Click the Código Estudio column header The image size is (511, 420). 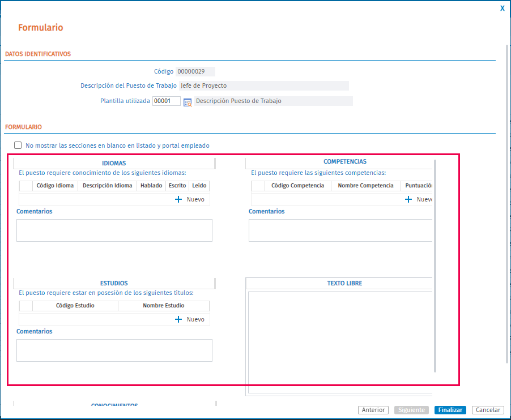(75, 306)
